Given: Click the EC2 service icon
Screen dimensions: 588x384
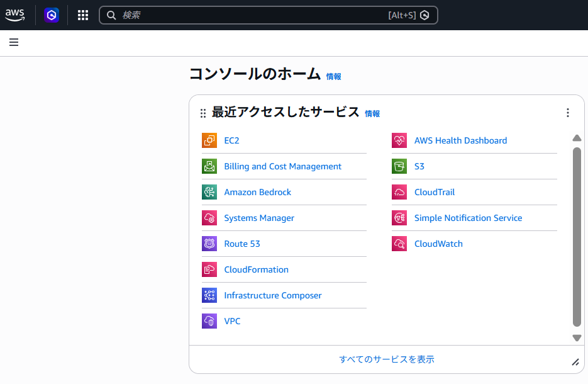Looking at the screenshot, I should pos(209,140).
